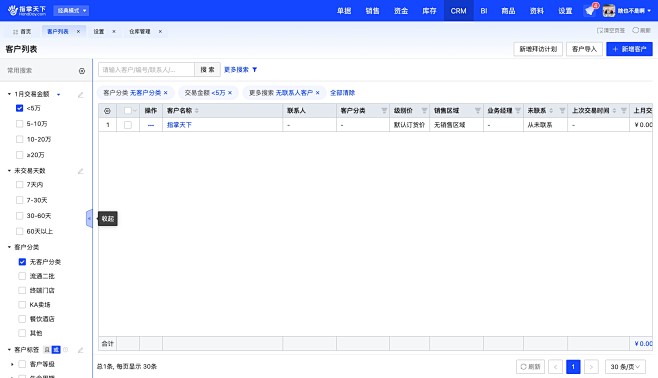
Task: Open the 销售 menu
Action: click(x=372, y=10)
